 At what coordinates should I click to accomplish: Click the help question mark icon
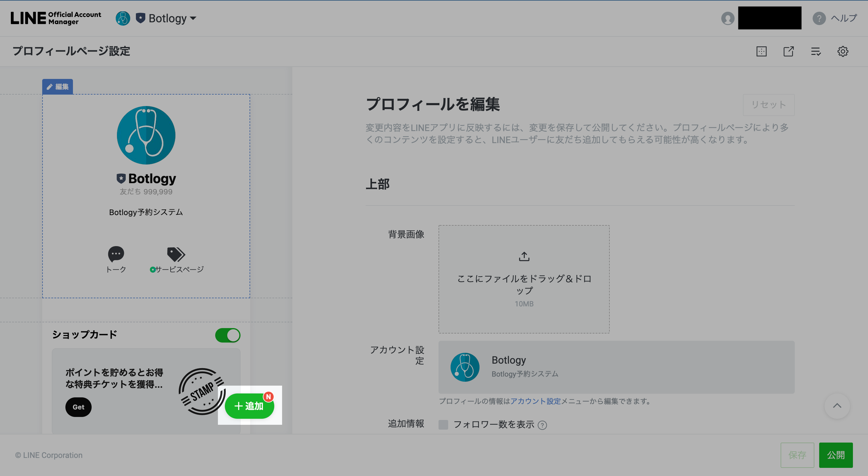[819, 18]
